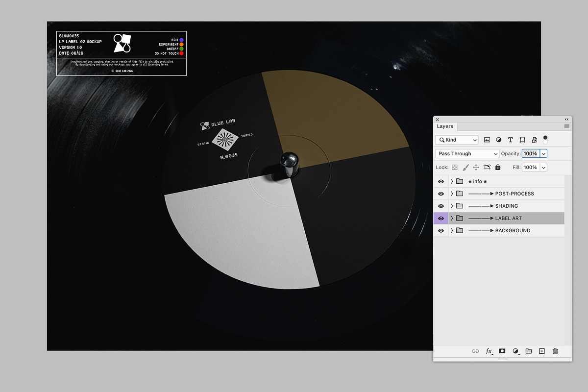This screenshot has width=588, height=392.
Task: Select the Layers tab
Action: (445, 126)
